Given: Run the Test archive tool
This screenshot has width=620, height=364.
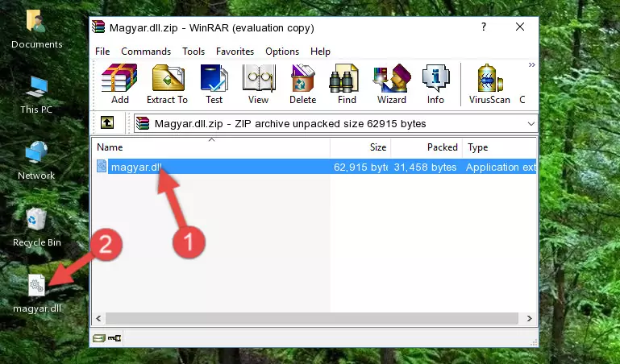Looking at the screenshot, I should 214,84.
